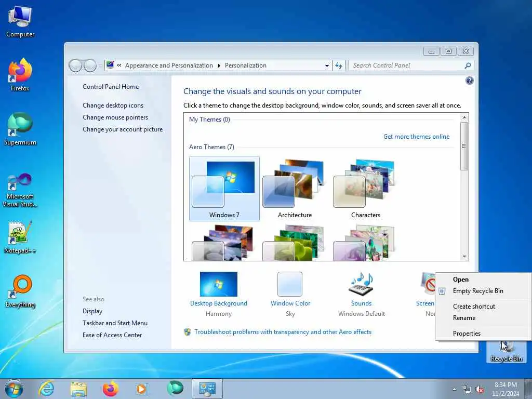Viewport: 532px width, 399px height.
Task: Click the Aero troubleshoot shield icon
Action: [x=187, y=332]
